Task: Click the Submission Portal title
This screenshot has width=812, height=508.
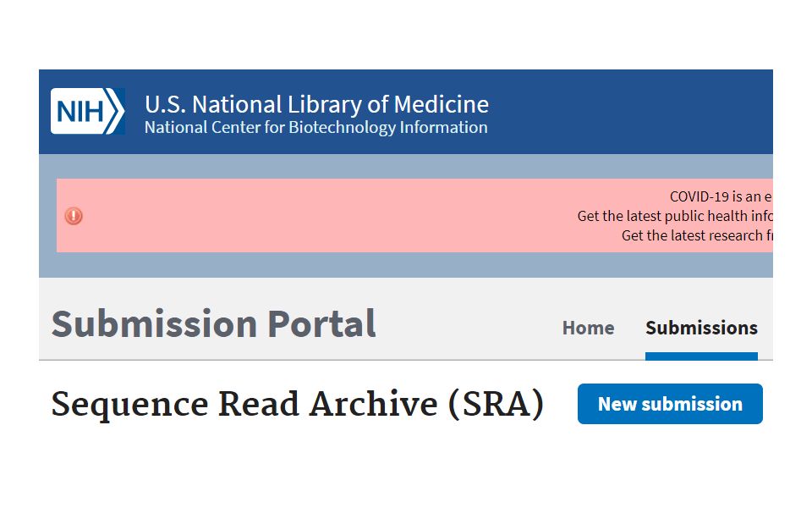Action: pyautogui.click(x=213, y=324)
